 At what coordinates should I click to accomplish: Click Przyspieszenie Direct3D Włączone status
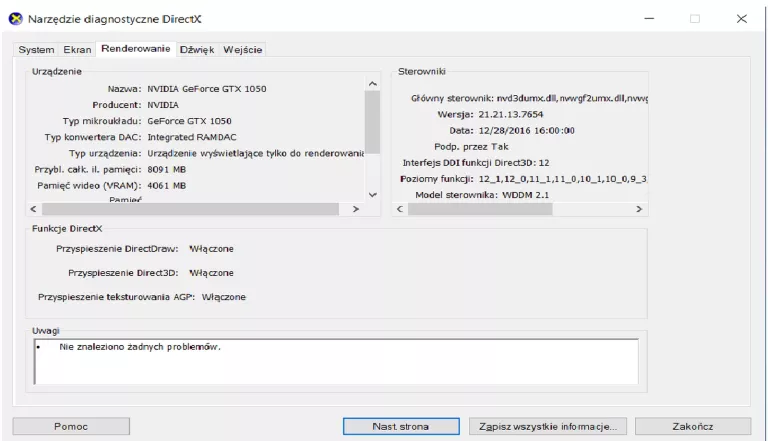pyautogui.click(x=212, y=273)
